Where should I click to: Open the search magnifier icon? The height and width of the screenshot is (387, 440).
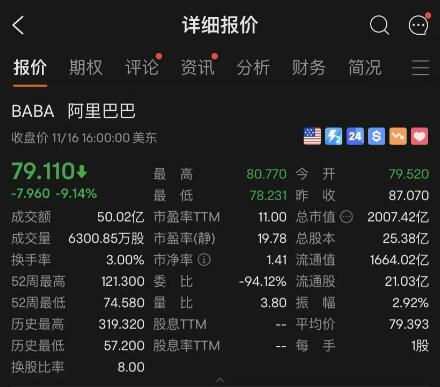click(x=379, y=25)
